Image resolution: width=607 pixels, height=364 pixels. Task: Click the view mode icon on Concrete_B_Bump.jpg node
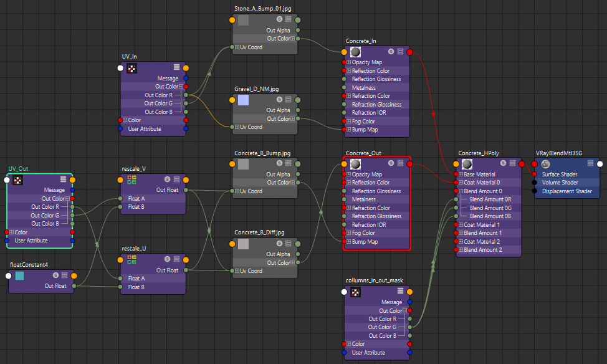tap(289, 163)
